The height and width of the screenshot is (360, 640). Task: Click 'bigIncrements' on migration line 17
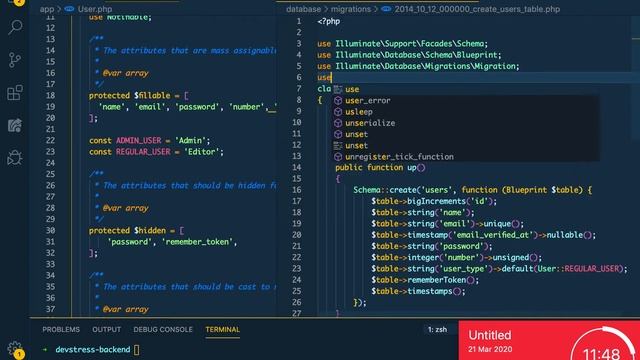click(436, 201)
